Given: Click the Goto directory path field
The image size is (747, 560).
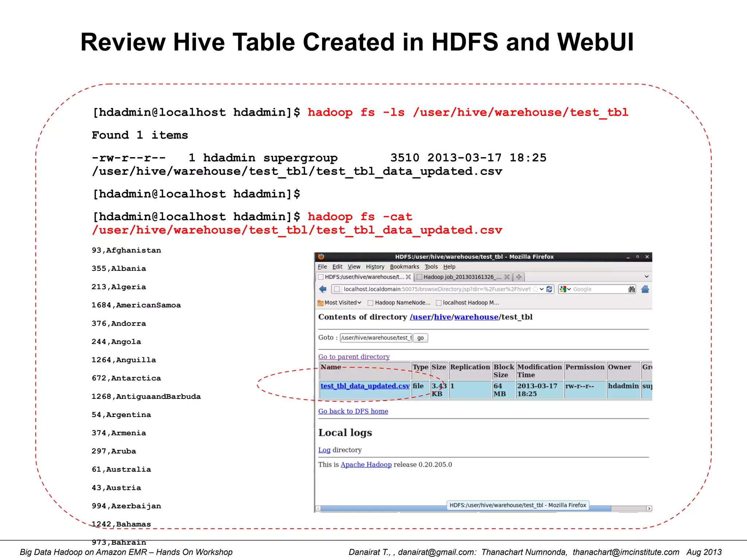Looking at the screenshot, I should pos(376,338).
